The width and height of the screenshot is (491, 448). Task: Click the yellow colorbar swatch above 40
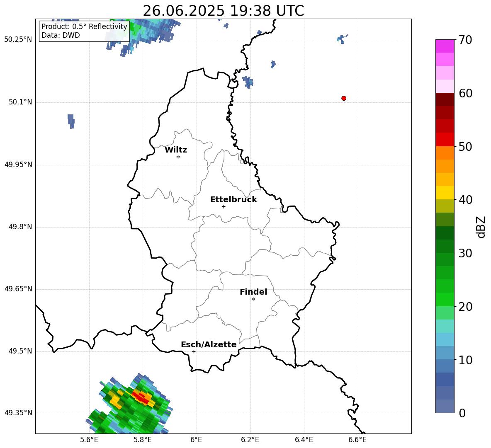tap(445, 193)
